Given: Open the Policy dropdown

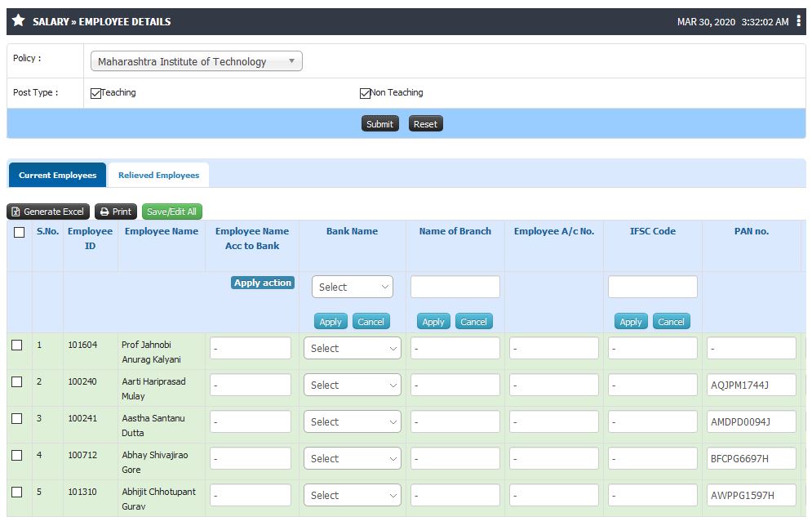Looking at the screenshot, I should [x=197, y=61].
